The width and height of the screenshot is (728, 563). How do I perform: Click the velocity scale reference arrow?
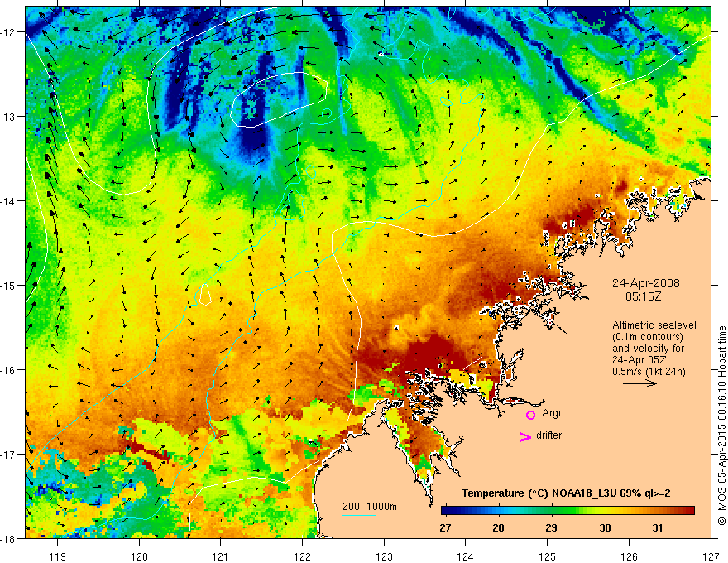(639, 383)
